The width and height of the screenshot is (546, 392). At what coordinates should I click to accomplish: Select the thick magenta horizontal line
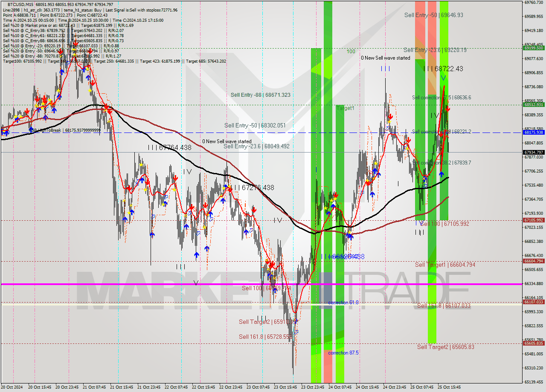(x=261, y=284)
